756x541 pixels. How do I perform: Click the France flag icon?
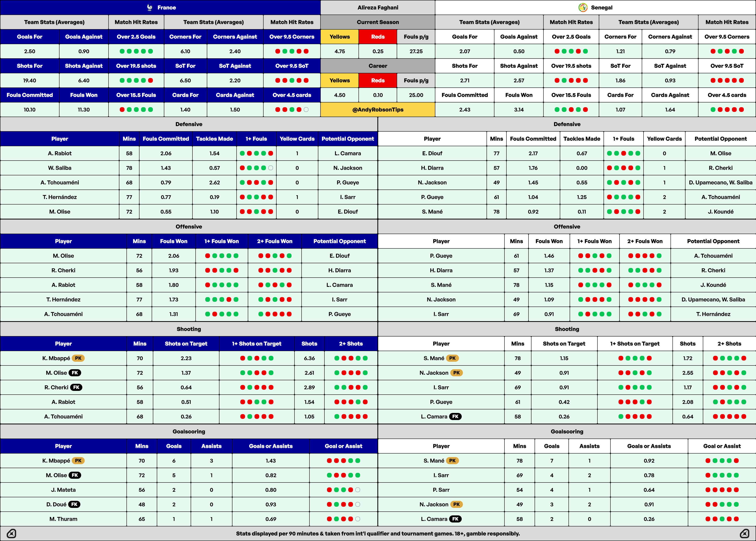point(150,7)
